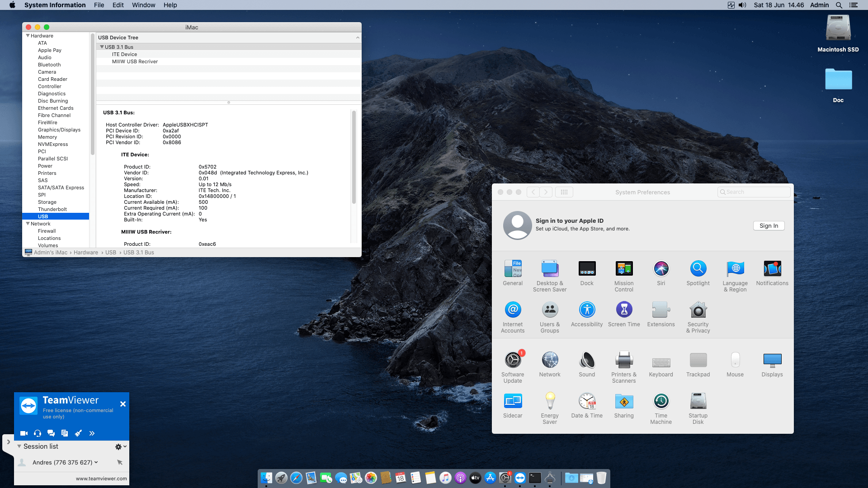Open the Window menu

click(143, 5)
